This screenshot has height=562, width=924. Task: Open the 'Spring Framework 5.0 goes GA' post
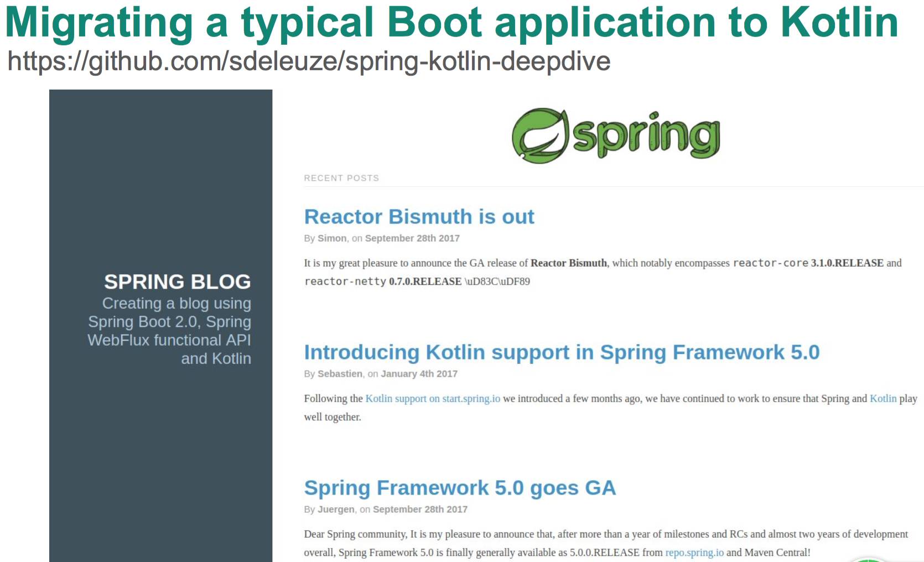[x=460, y=487]
